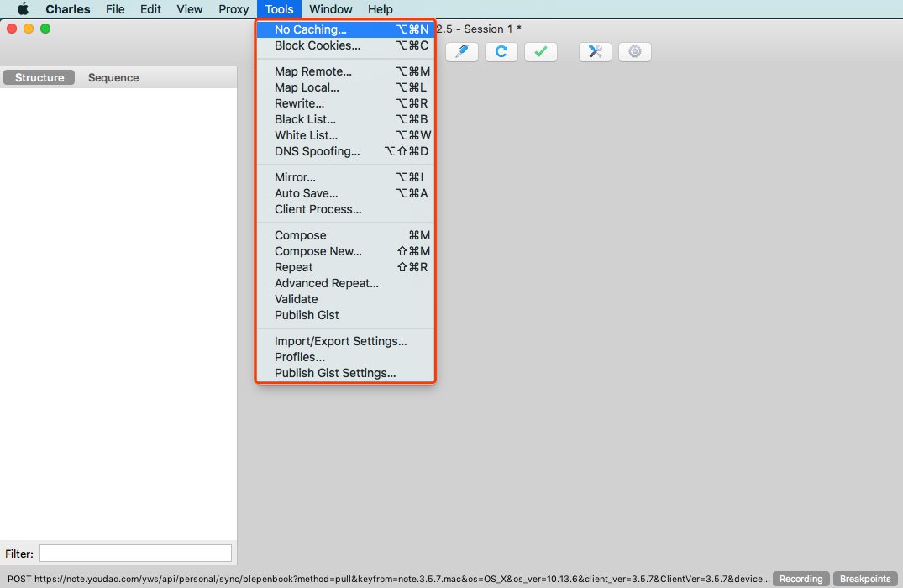The width and height of the screenshot is (903, 588).
Task: Open the Proxy menu
Action: (x=234, y=9)
